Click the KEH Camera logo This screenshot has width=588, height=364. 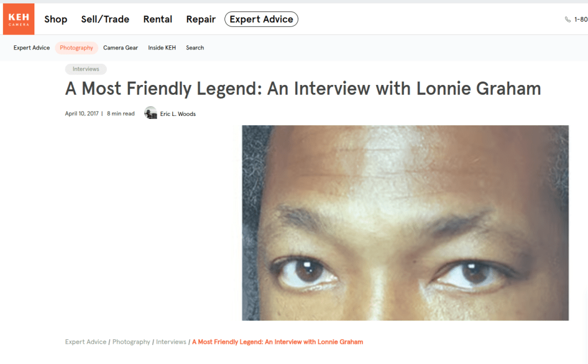pos(19,19)
